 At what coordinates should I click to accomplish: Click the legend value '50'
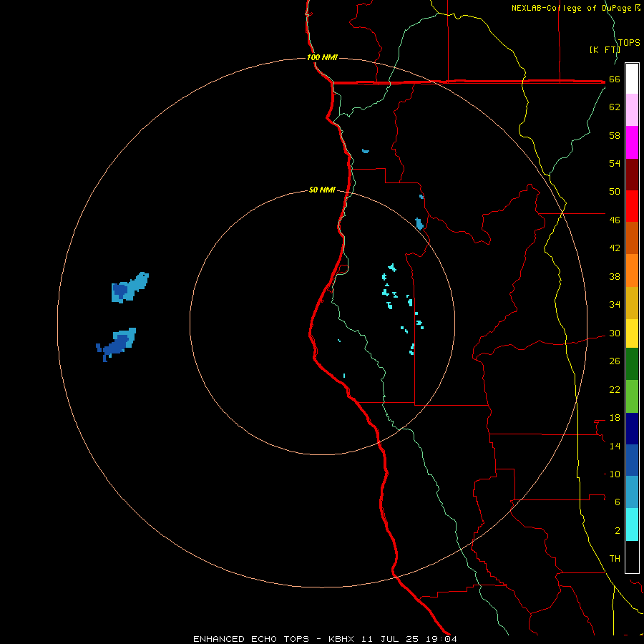coord(615,192)
